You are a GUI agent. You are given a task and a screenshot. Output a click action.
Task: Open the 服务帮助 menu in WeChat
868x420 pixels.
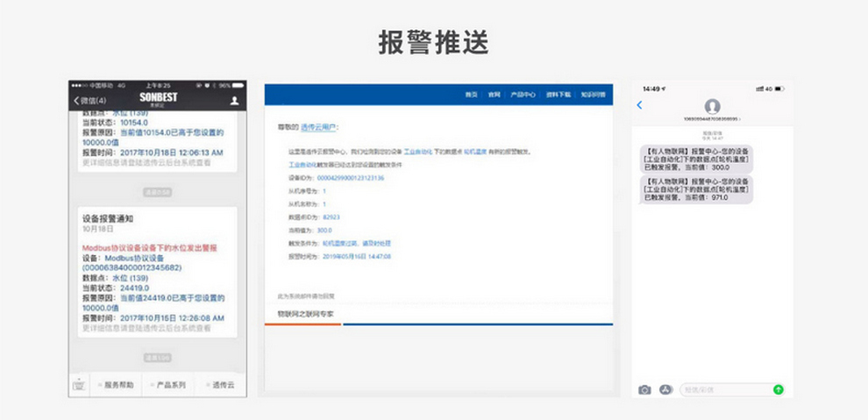point(115,385)
